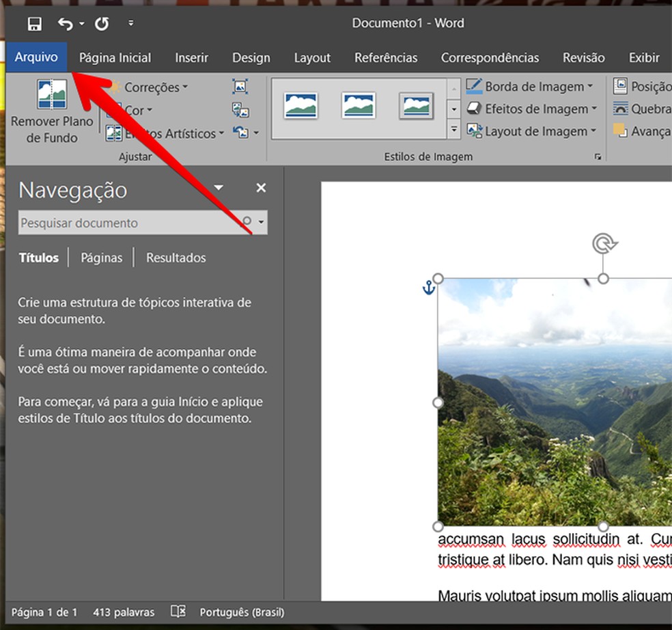The width and height of the screenshot is (672, 630).
Task: Select the Páginas tab in navigation pane
Action: point(101,258)
